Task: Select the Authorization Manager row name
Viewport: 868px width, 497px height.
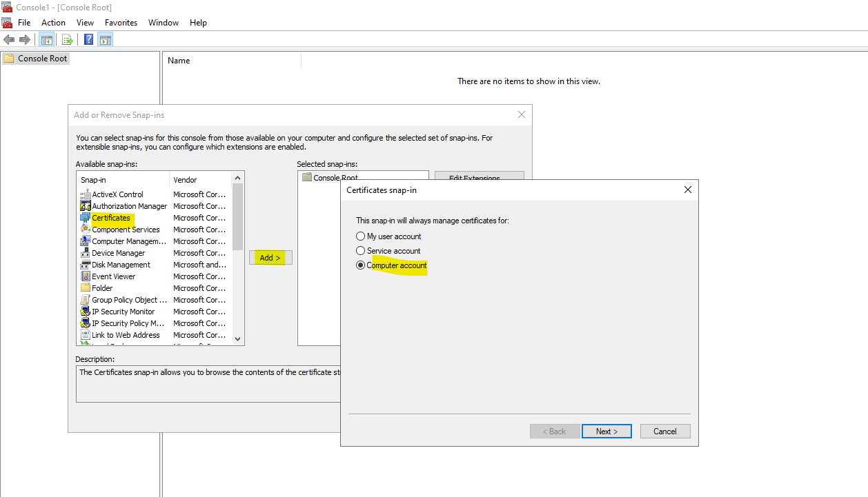Action: tap(130, 206)
